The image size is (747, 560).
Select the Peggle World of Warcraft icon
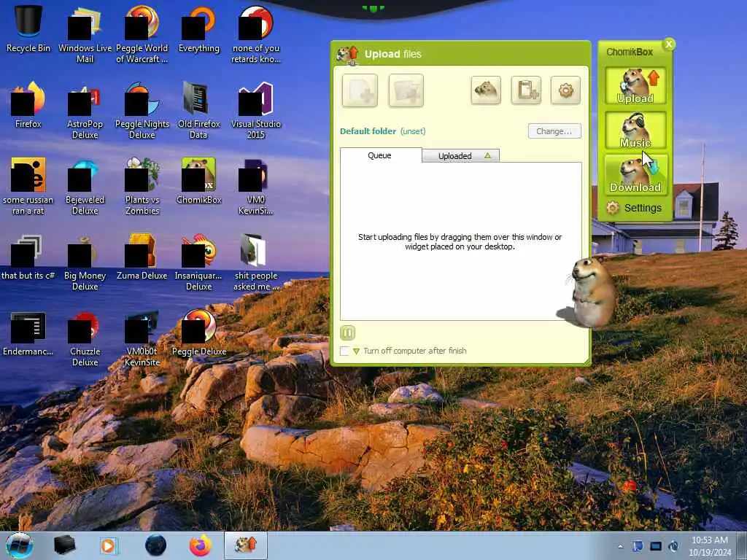click(142, 34)
